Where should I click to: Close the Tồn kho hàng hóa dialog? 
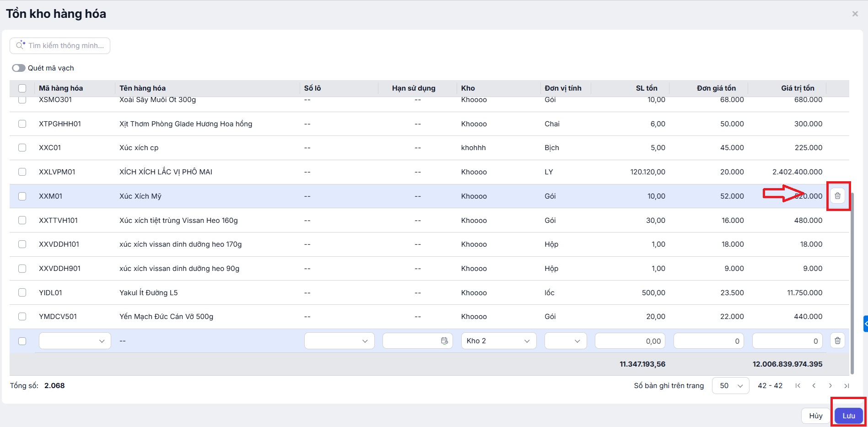855,14
